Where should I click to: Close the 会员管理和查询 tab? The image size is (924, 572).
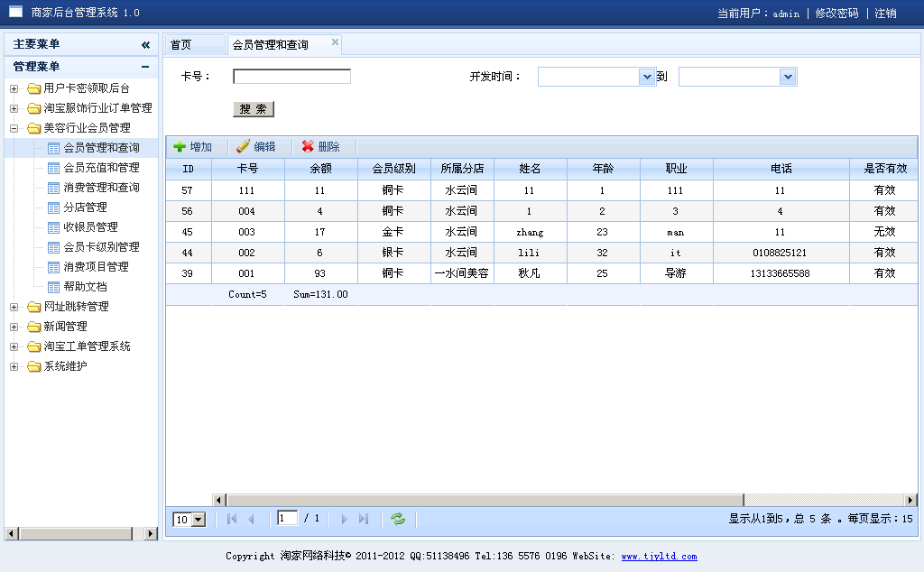point(335,42)
